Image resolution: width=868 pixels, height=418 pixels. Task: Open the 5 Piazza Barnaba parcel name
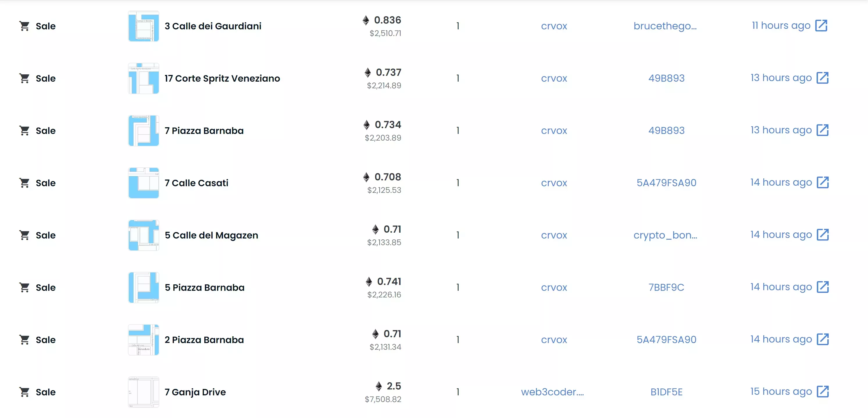205,288
